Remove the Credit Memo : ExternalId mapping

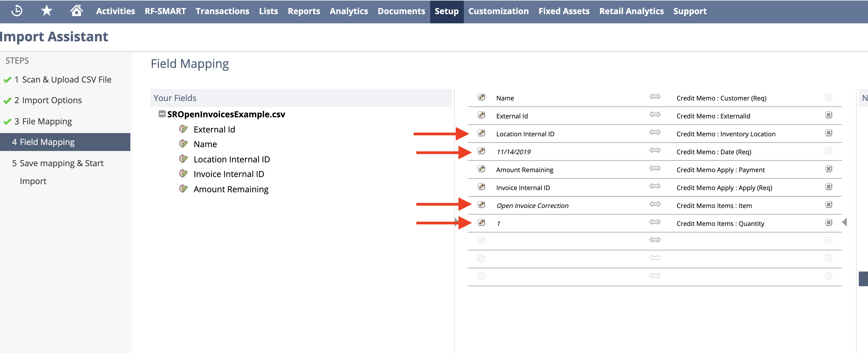[x=829, y=115]
